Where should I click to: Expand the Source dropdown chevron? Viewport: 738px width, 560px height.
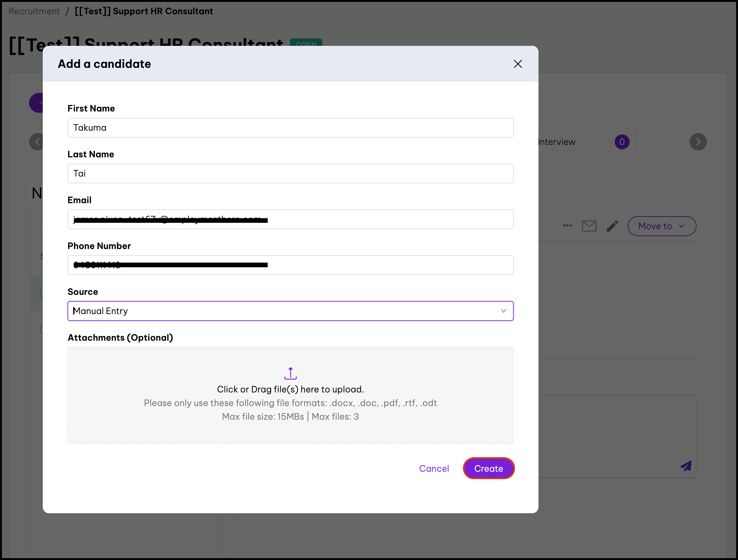click(503, 311)
